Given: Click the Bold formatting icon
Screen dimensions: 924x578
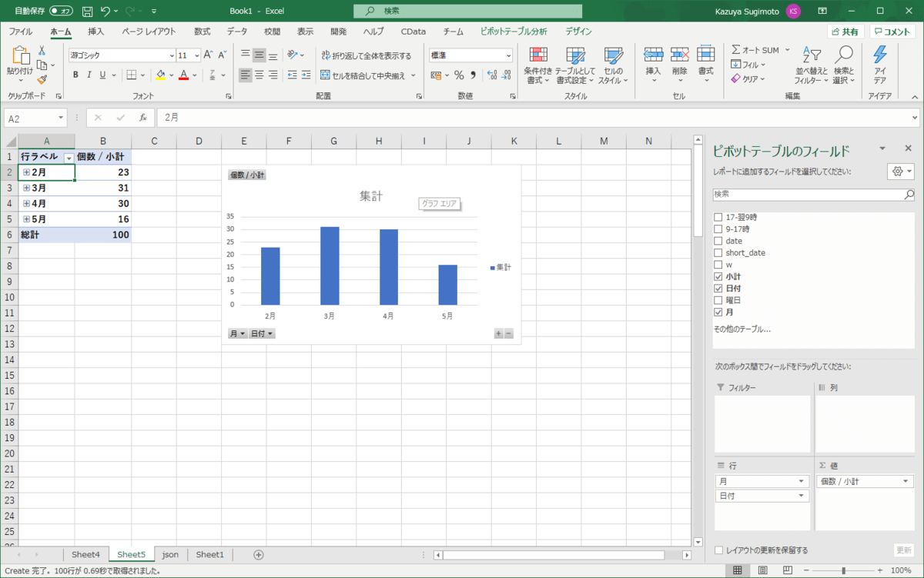Looking at the screenshot, I should coord(75,75).
